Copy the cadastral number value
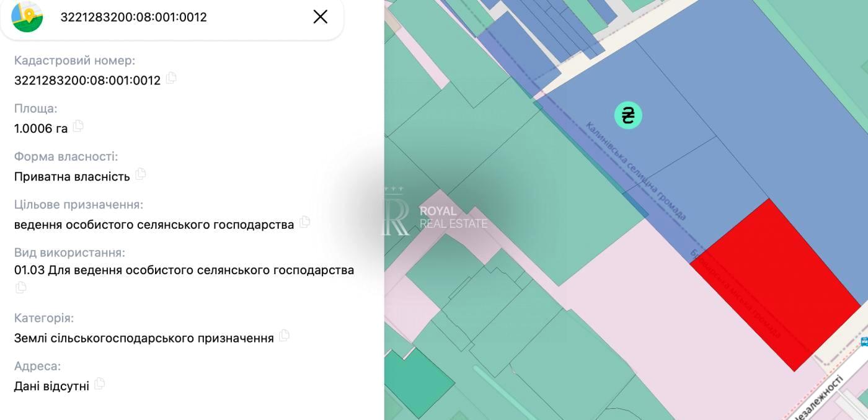This screenshot has width=868, height=420. click(x=171, y=78)
